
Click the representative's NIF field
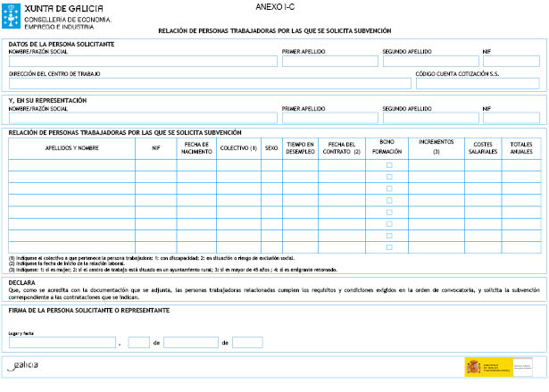point(512,117)
